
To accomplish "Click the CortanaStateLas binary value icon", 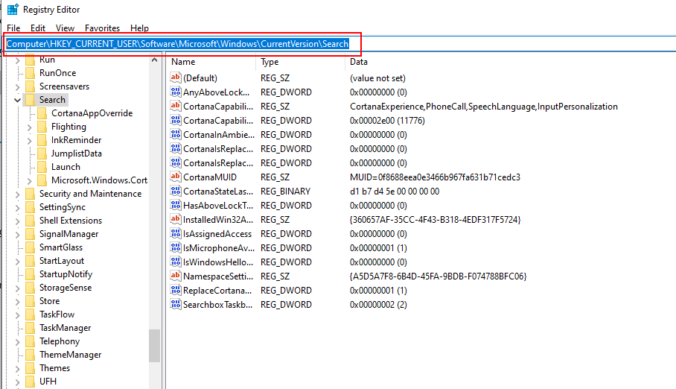I will tap(175, 191).
